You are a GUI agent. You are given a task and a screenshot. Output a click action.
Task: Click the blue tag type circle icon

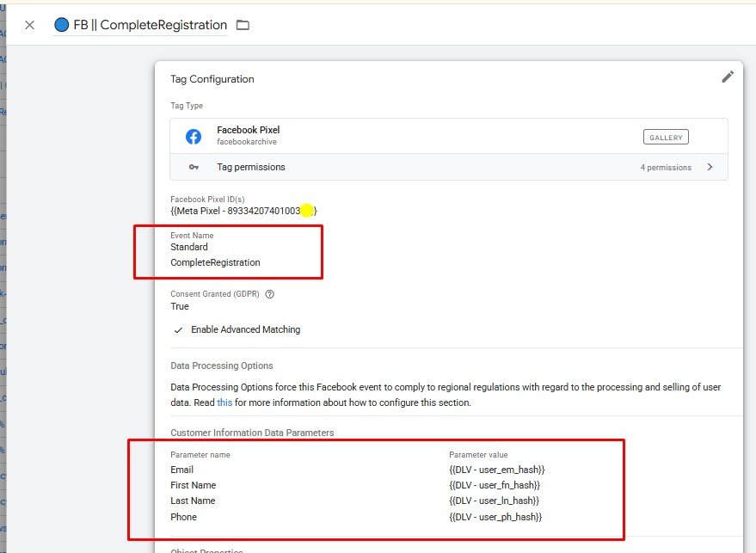coord(61,25)
